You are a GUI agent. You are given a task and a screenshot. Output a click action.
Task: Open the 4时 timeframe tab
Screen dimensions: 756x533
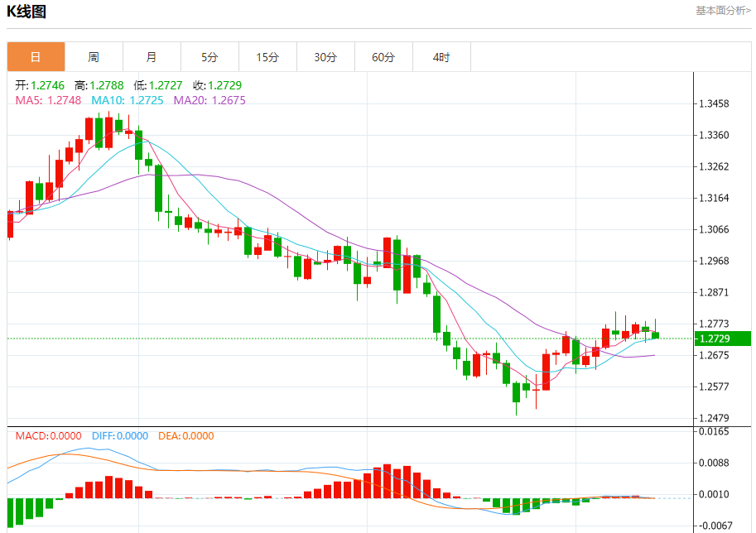point(441,57)
